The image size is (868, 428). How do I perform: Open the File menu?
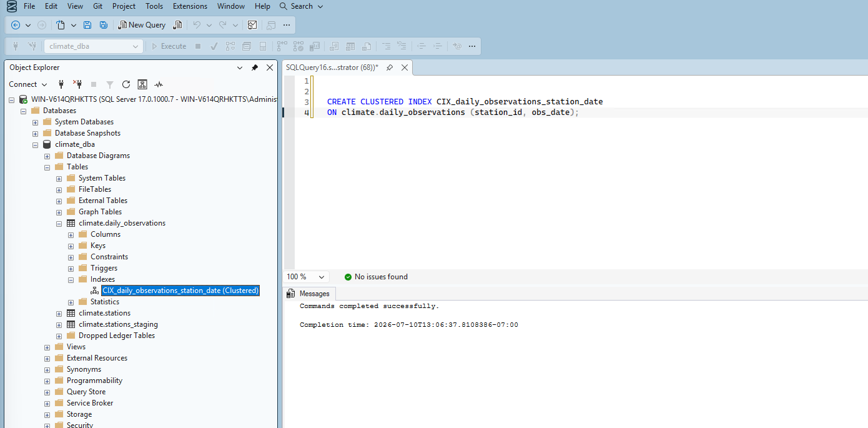point(29,6)
